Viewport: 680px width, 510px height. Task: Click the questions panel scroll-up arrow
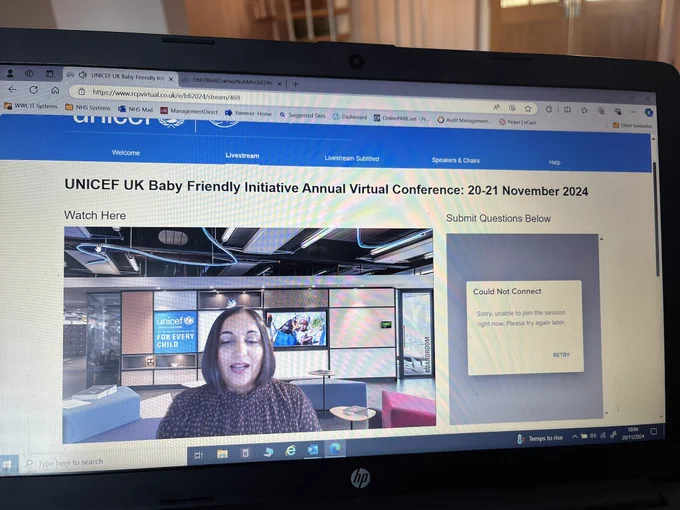pyautogui.click(x=601, y=239)
